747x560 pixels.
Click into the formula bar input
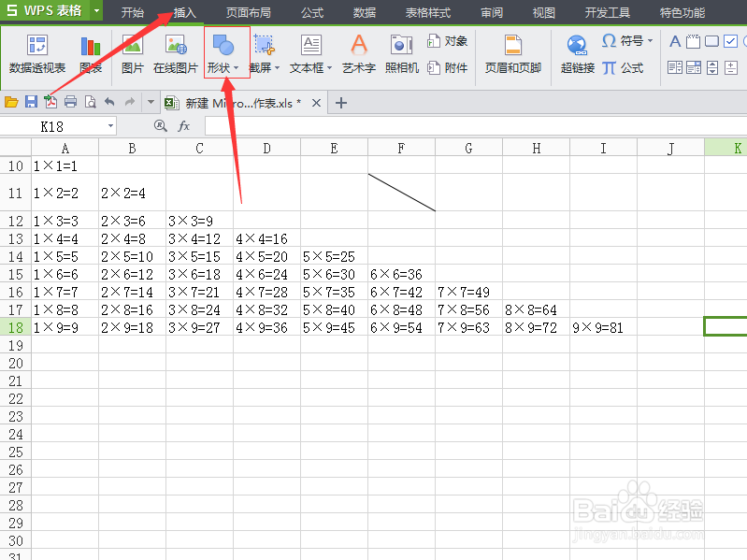(476, 126)
